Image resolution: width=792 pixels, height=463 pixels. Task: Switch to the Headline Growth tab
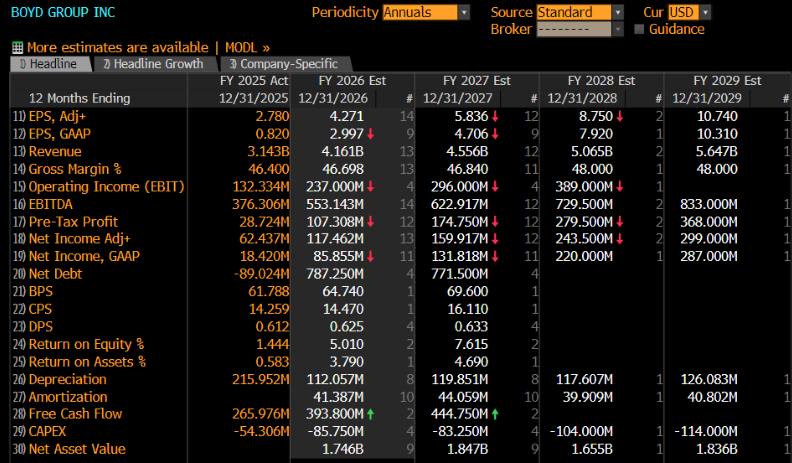(x=154, y=64)
